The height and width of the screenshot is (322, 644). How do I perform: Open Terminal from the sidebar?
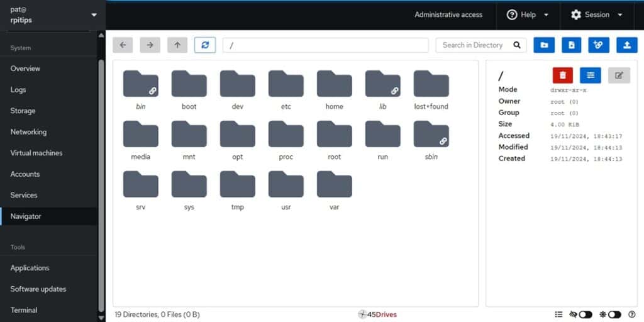(24, 310)
